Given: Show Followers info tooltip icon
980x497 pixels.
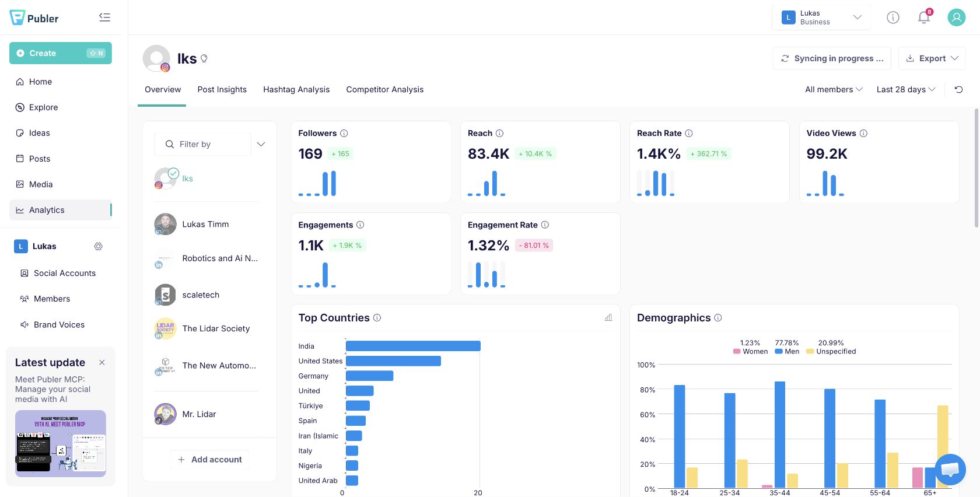Looking at the screenshot, I should pyautogui.click(x=344, y=133).
